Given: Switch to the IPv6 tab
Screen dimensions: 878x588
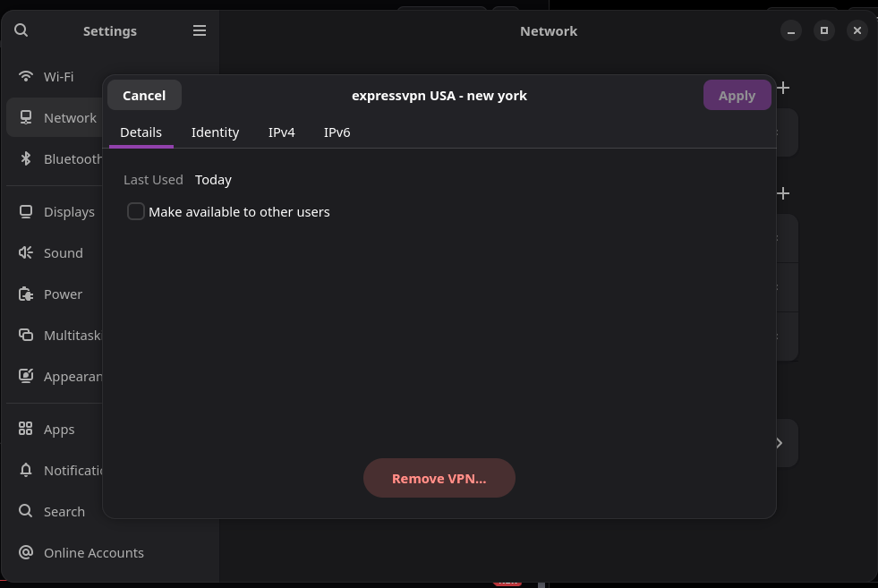Looking at the screenshot, I should point(337,132).
